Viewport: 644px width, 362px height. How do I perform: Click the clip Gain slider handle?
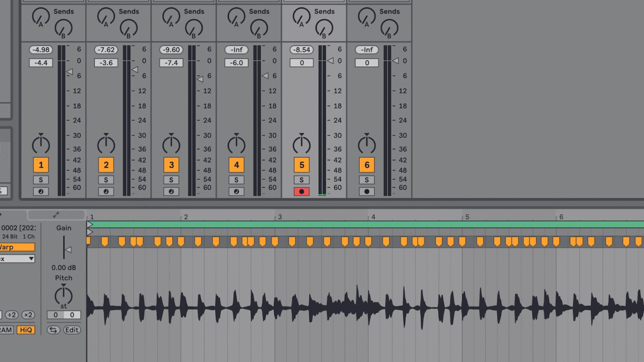[68, 249]
